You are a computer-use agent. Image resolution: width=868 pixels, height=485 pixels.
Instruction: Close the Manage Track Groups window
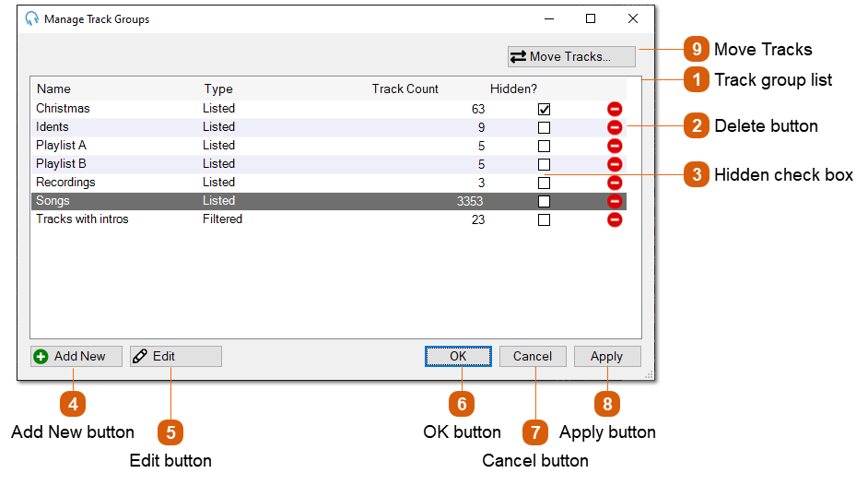pos(633,18)
